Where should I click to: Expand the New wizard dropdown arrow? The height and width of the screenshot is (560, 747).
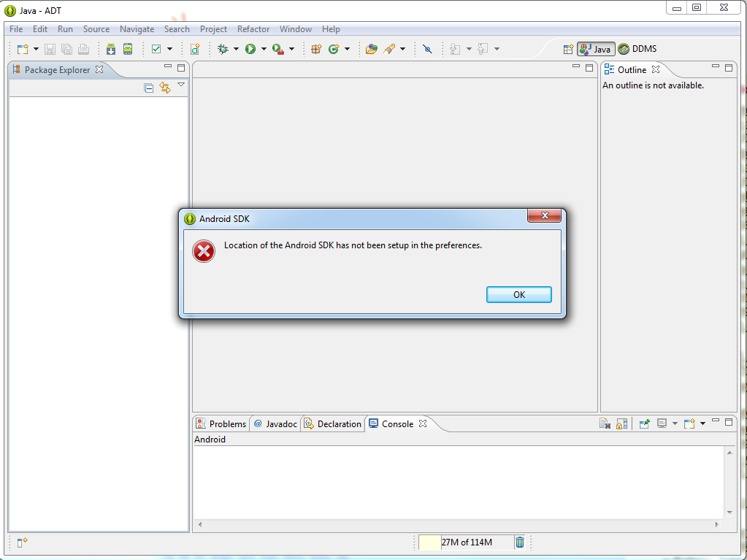(x=36, y=49)
